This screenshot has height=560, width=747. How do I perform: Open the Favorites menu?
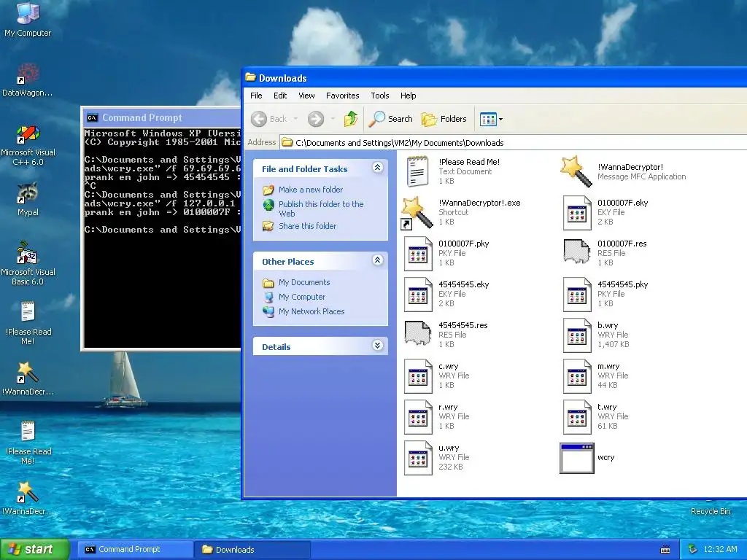(x=343, y=96)
